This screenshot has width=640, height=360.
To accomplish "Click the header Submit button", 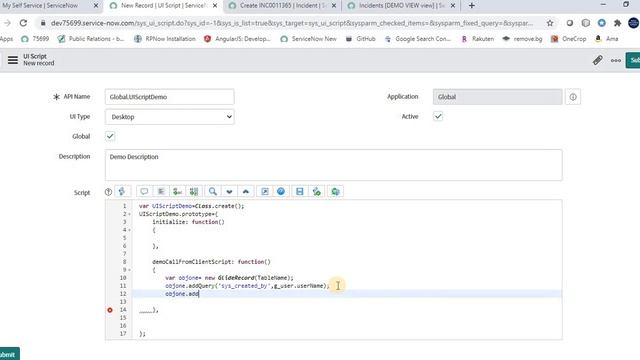I will [633, 60].
